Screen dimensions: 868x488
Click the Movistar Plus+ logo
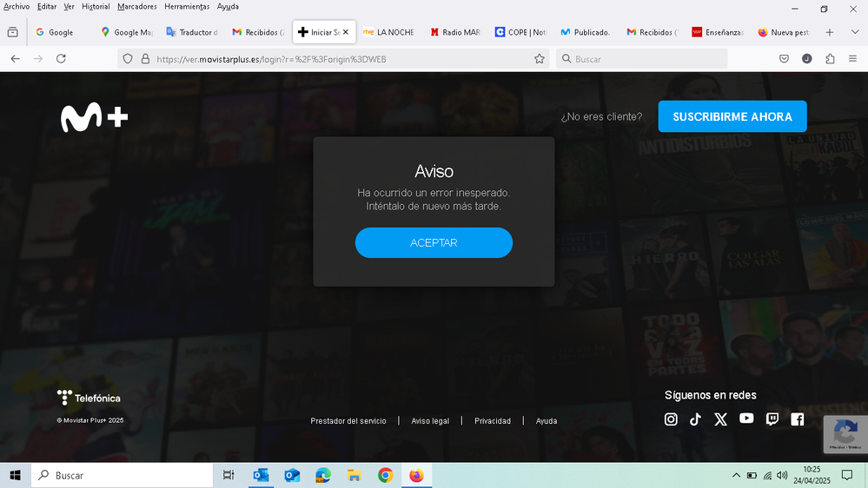pyautogui.click(x=94, y=117)
